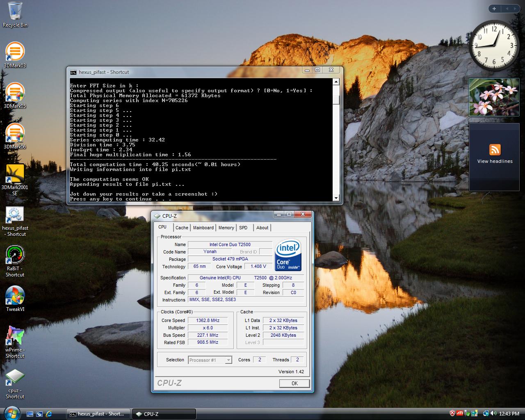The height and width of the screenshot is (420, 525).
Task: Click the Core Speed value 1362.8 MHz
Action: click(x=208, y=320)
